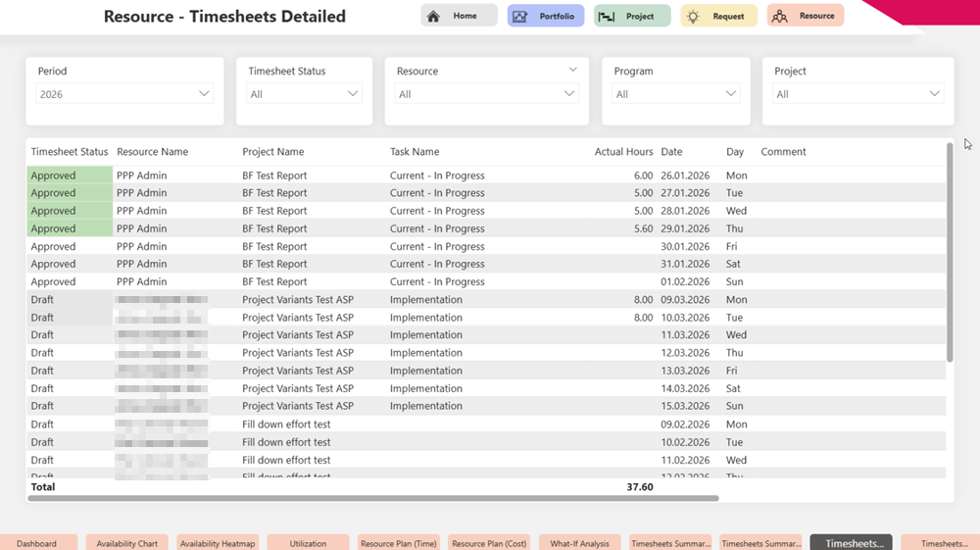
Task: Select the date cell 15.03.2026
Action: (685, 406)
